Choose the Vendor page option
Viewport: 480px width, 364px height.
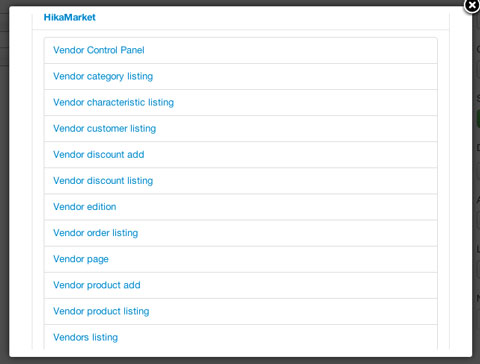pos(81,259)
